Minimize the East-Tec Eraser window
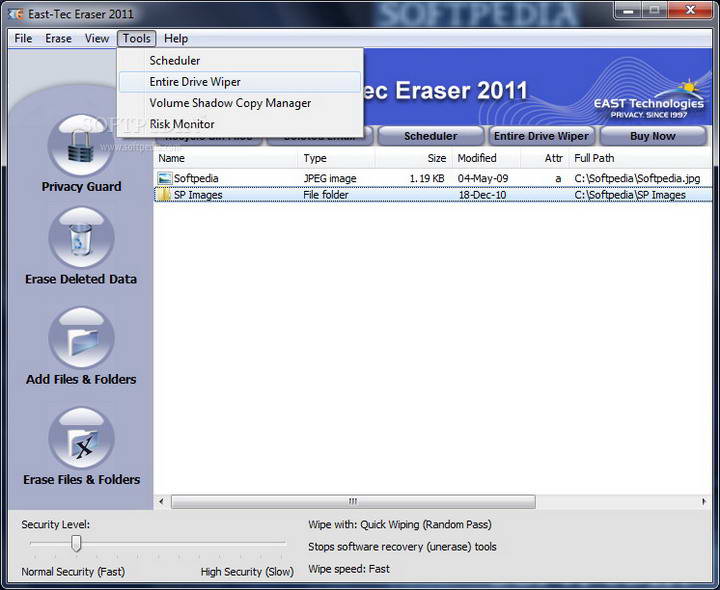Screen dimensions: 720x590 pyautogui.click(x=628, y=11)
